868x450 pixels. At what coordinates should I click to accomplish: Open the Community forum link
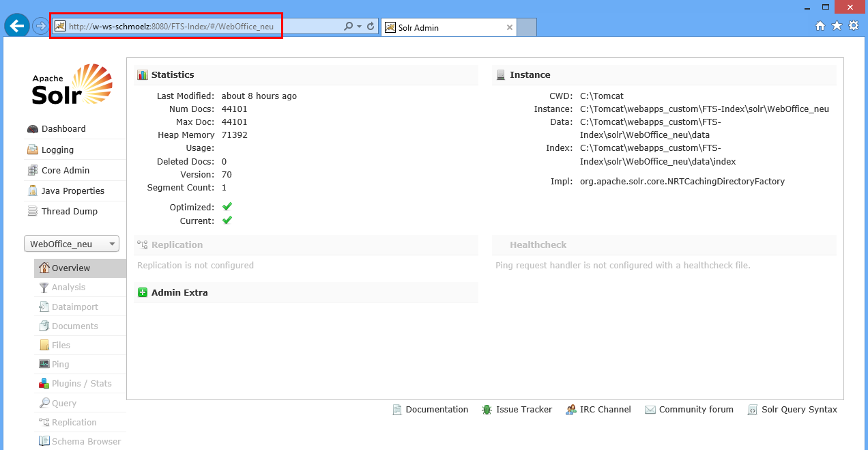pos(695,409)
